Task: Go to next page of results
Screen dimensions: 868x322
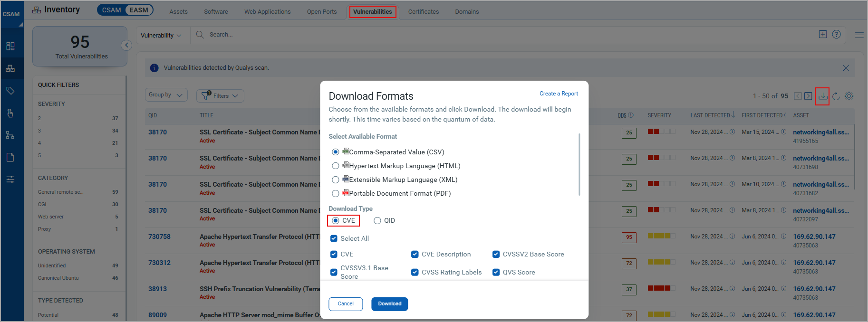Action: [808, 96]
